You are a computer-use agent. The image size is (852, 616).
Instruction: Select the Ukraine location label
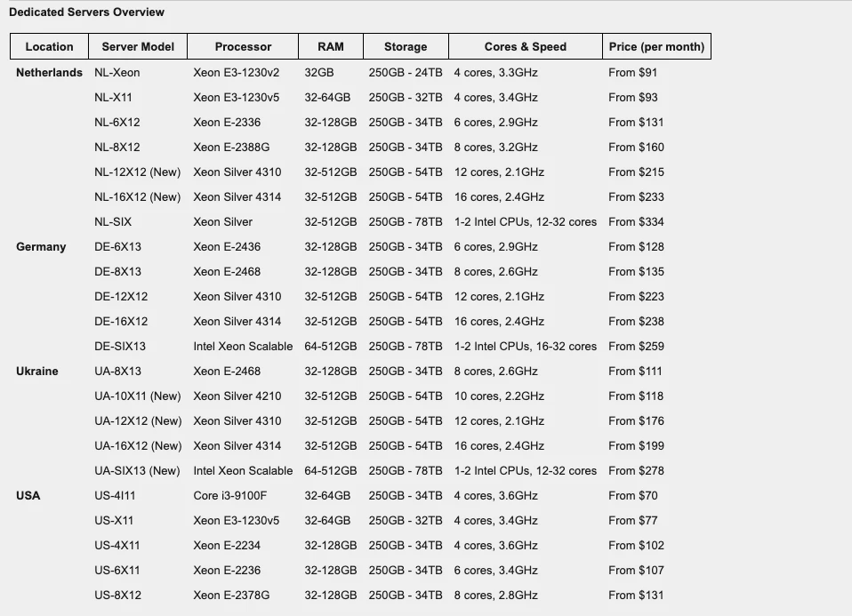(37, 372)
